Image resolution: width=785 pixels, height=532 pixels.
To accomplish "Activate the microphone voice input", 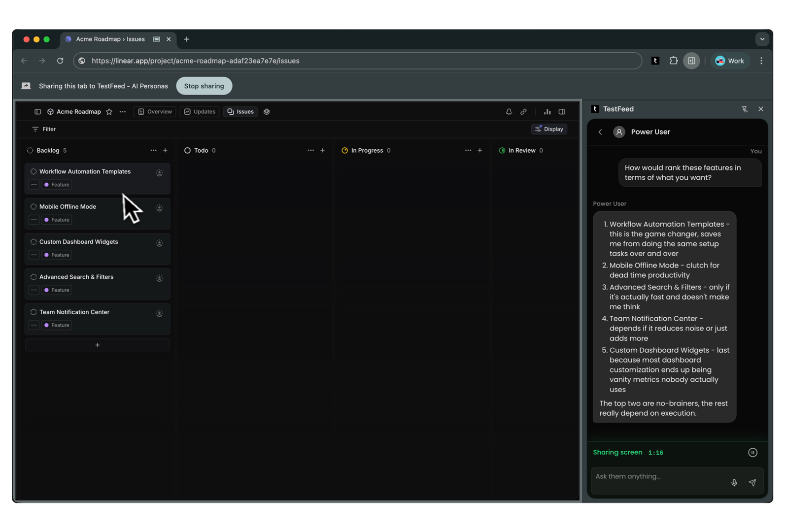I will [x=734, y=483].
